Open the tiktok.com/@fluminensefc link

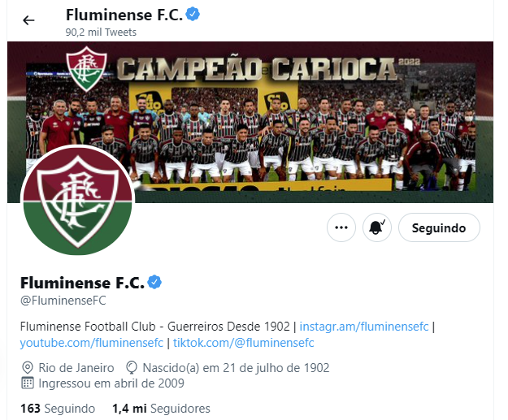[x=243, y=343]
